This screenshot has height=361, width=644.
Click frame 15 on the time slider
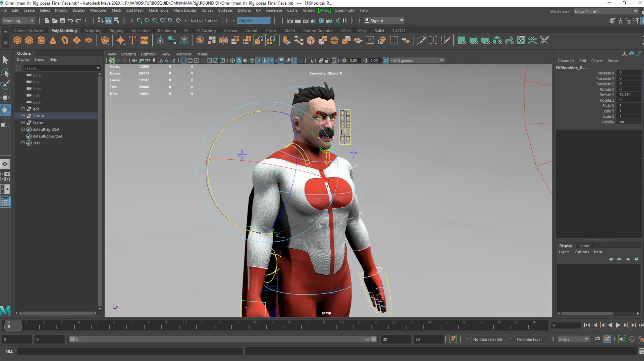[x=272, y=325]
